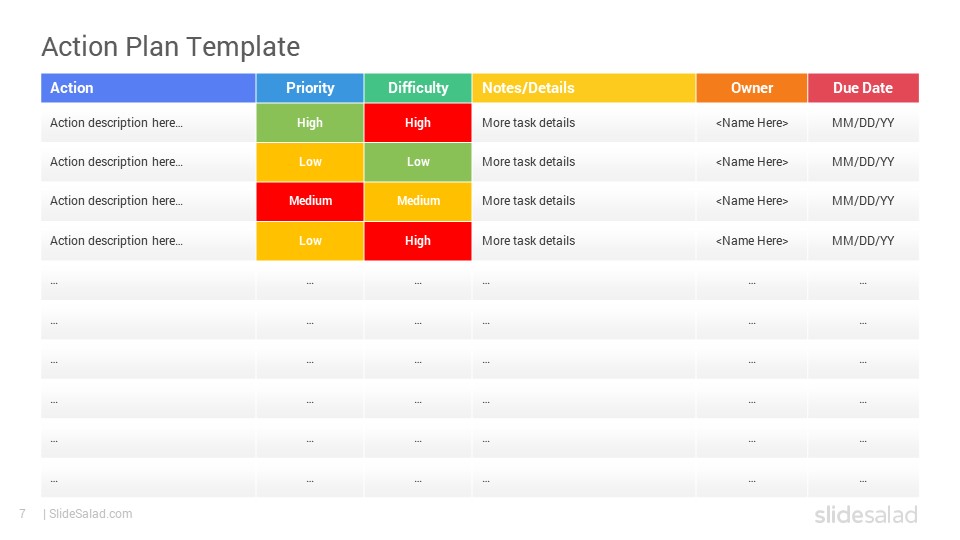Select the green High priority cell
960x540 pixels.
(310, 122)
